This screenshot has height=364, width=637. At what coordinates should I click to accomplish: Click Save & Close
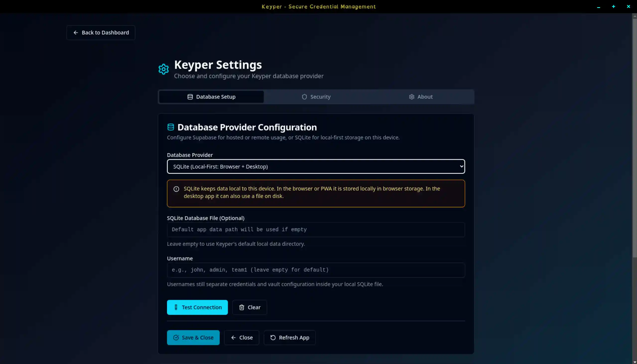coord(193,337)
